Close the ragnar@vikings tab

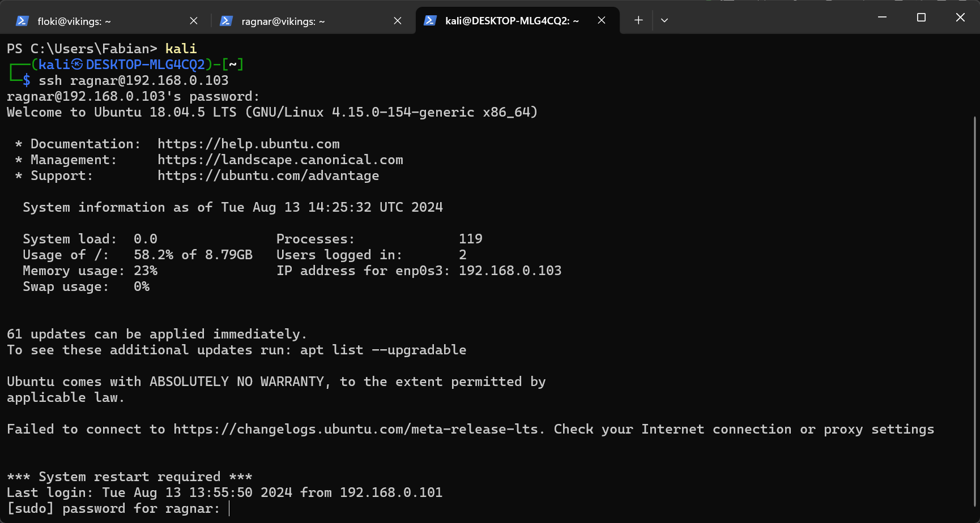click(398, 21)
